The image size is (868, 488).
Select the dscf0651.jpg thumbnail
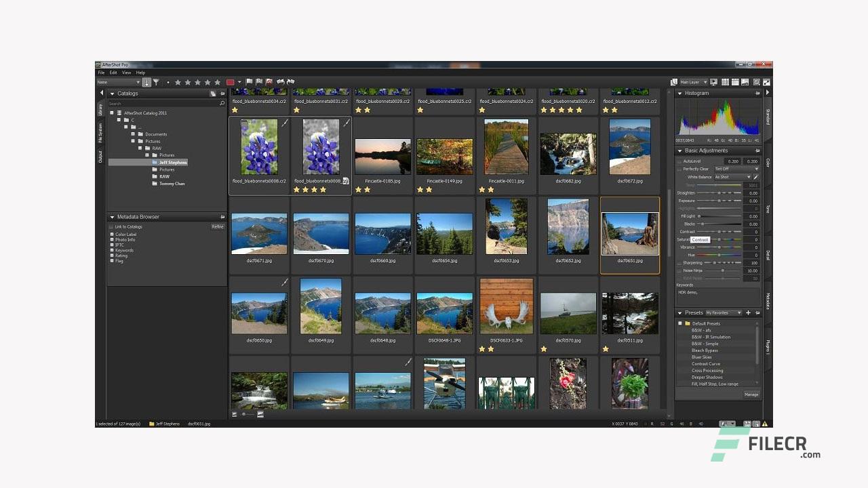(x=630, y=235)
